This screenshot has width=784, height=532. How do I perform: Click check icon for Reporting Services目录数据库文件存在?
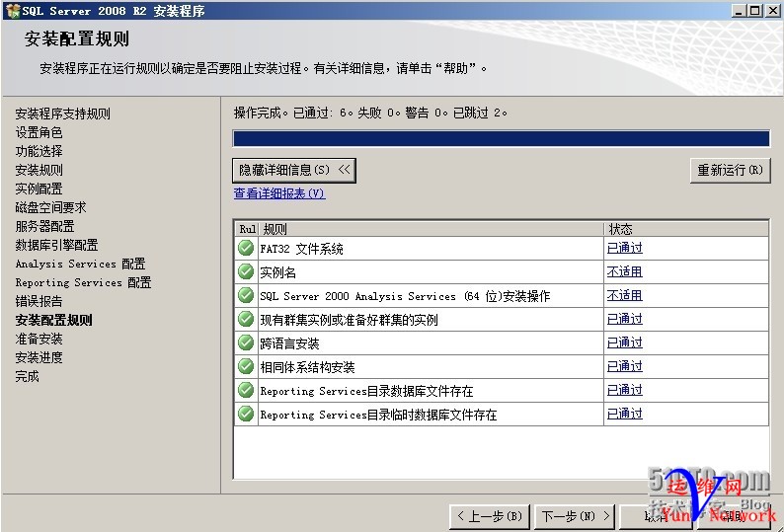(x=246, y=390)
